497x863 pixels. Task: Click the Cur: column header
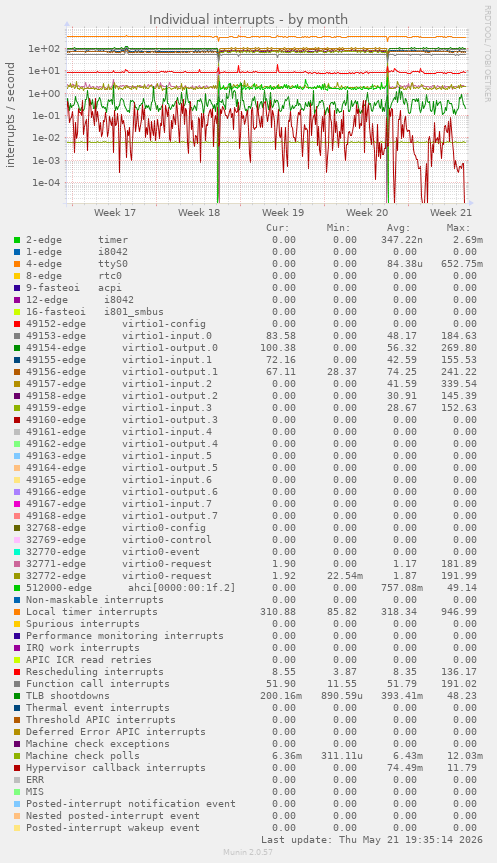[x=277, y=228]
